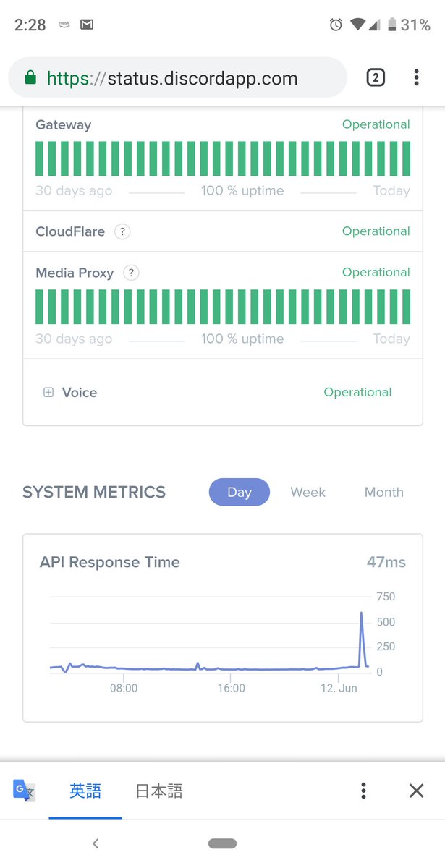Select the 英語 translation tab
Screen dimensions: 445x868
[x=85, y=791]
